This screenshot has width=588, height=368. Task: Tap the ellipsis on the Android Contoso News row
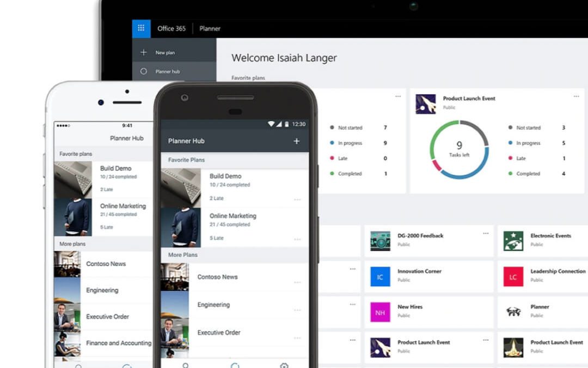click(297, 282)
